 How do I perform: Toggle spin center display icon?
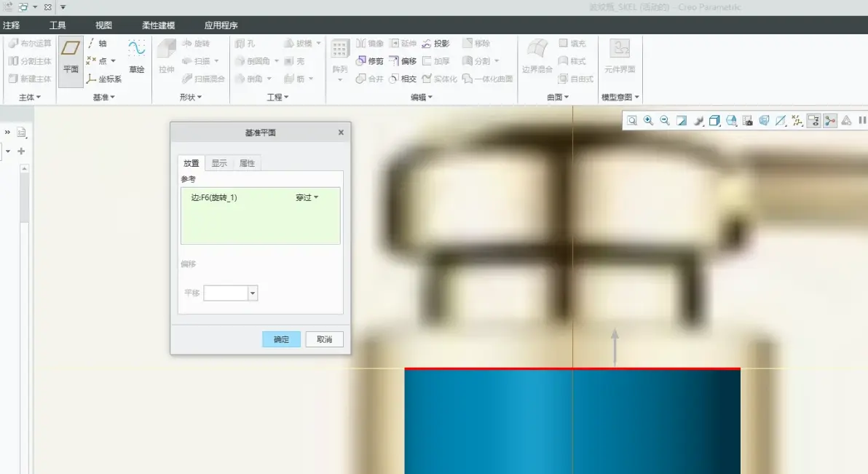[830, 120]
